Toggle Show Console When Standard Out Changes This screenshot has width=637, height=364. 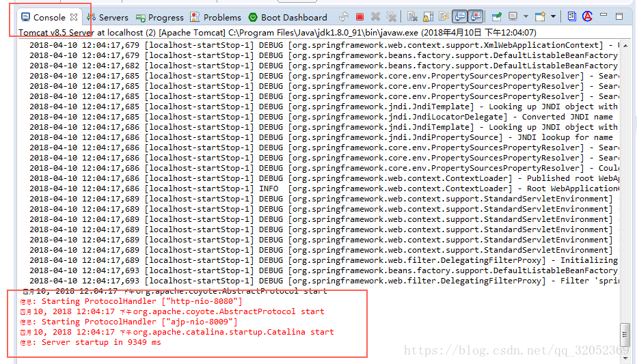click(460, 16)
